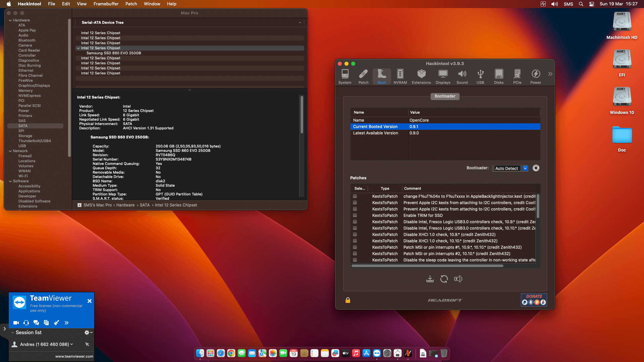The image size is (644, 362).
Task: Open the NVRAM toolbar icon
Action: [x=400, y=77]
